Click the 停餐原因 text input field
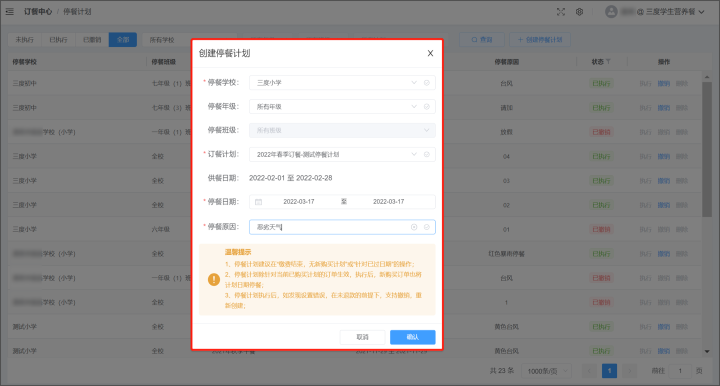Image resolution: width=720 pixels, height=386 pixels. [342, 227]
